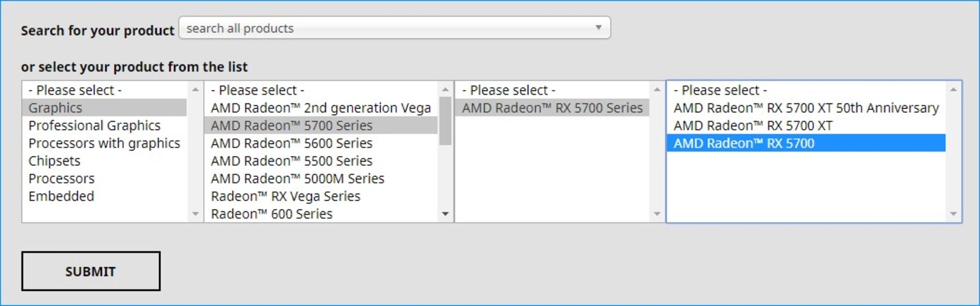This screenshot has width=980, height=306.
Task: Pick AMD Radeon 5000M Series
Action: click(x=297, y=179)
